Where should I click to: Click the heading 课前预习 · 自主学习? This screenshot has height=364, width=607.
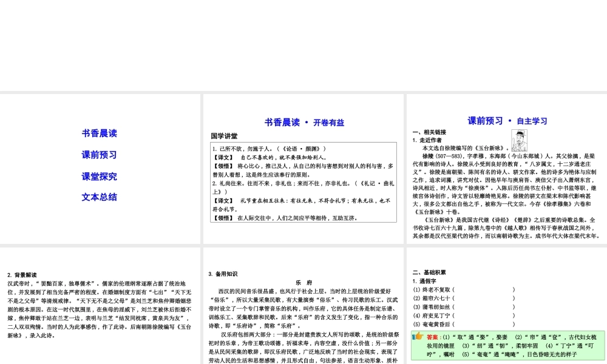(507, 121)
